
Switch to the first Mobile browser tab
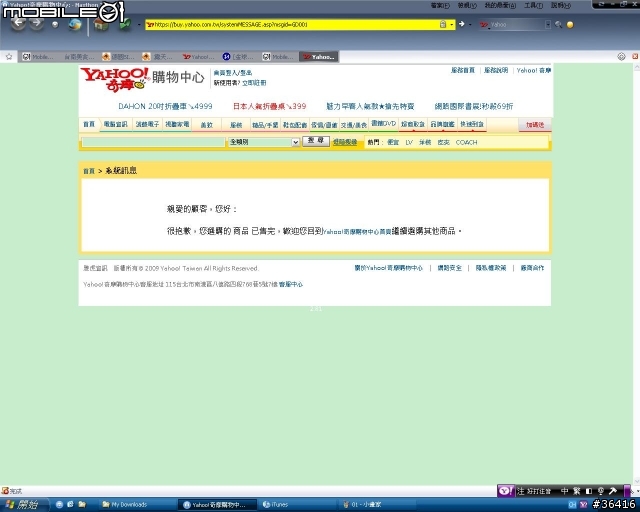tap(38, 57)
